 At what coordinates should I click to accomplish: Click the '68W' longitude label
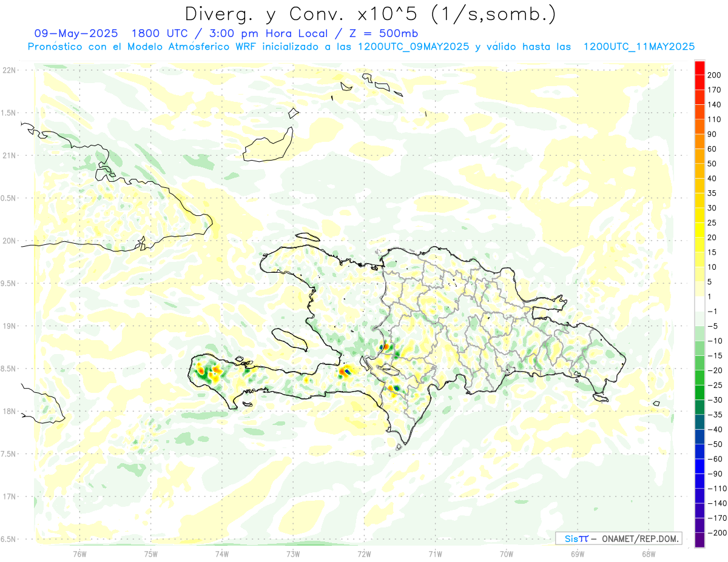pos(649,554)
